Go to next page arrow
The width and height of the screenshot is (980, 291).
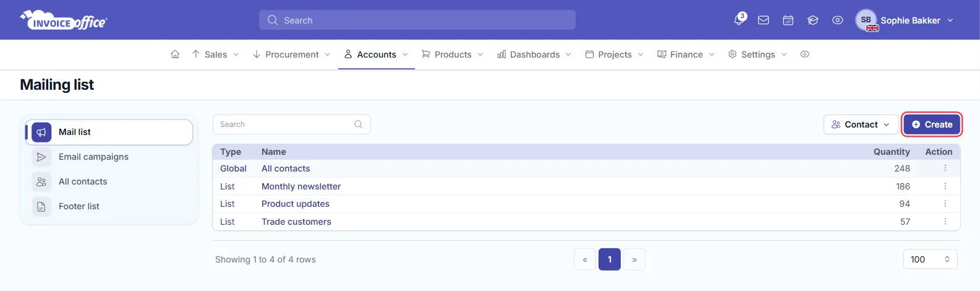[x=634, y=259]
